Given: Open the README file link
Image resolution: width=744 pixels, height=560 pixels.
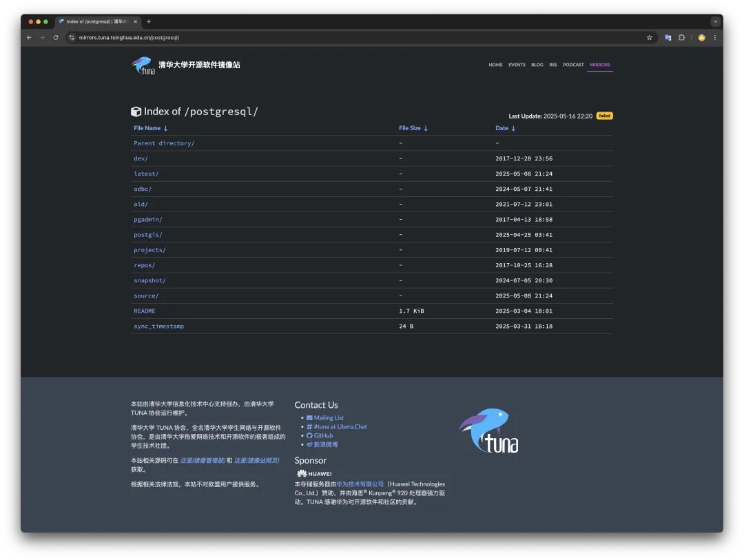Looking at the screenshot, I should click(x=144, y=311).
